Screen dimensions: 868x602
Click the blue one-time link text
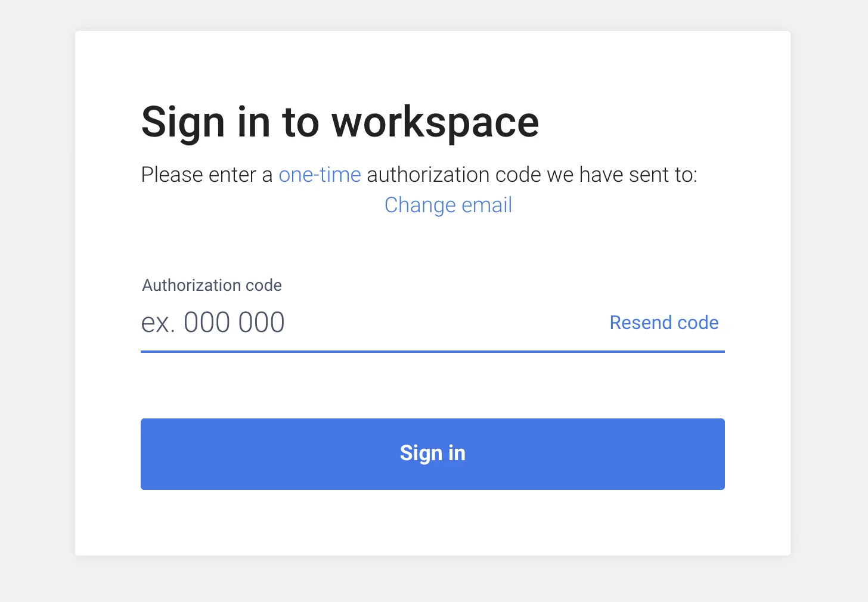[x=320, y=175]
